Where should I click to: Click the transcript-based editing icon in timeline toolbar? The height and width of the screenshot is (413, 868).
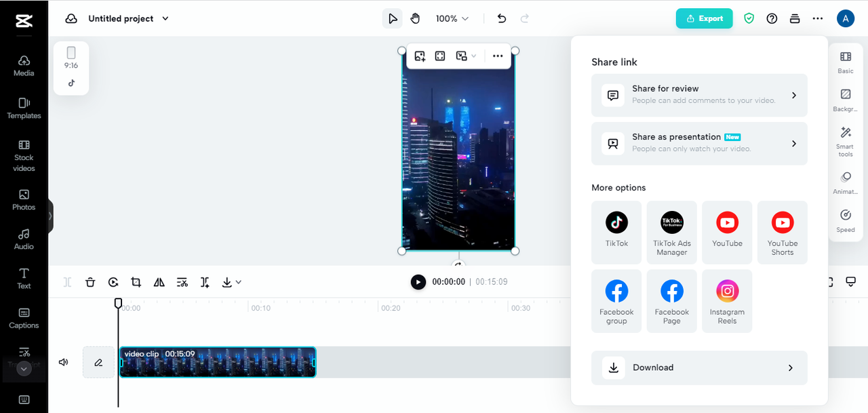point(182,282)
